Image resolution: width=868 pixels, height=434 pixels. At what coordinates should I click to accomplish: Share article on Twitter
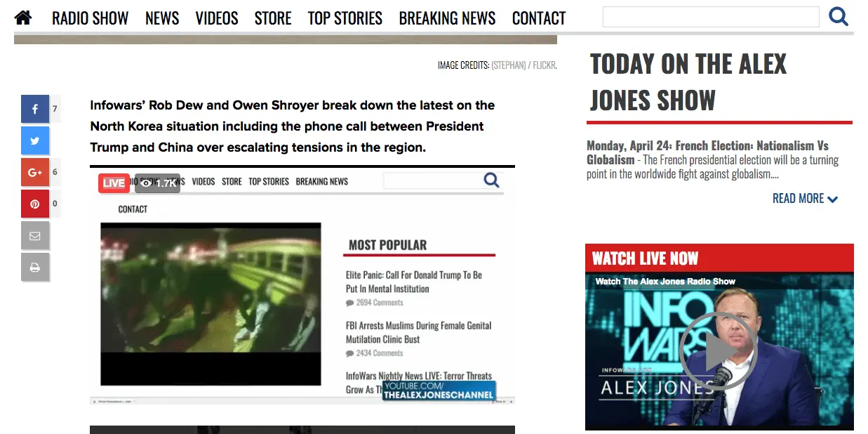(35, 140)
